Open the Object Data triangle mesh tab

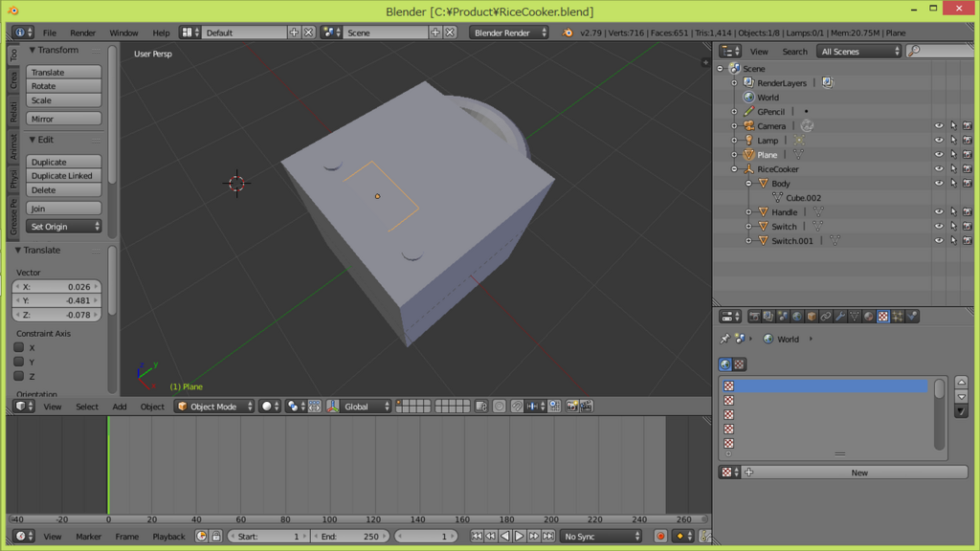[x=855, y=317]
